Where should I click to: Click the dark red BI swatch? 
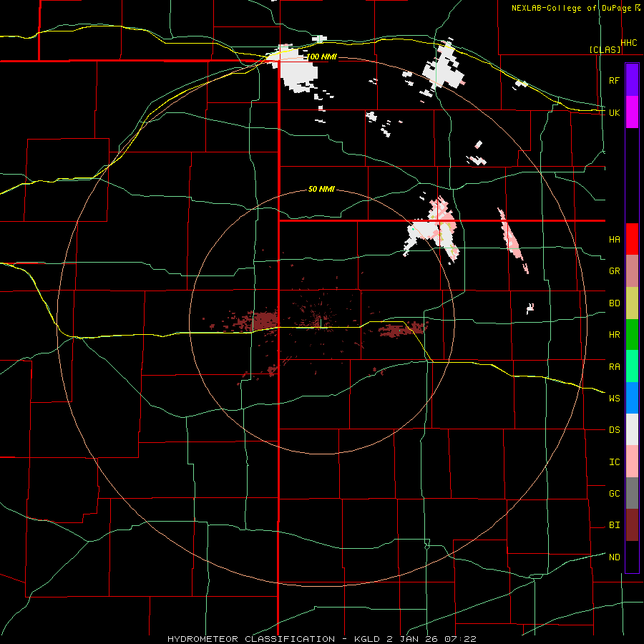click(x=632, y=525)
